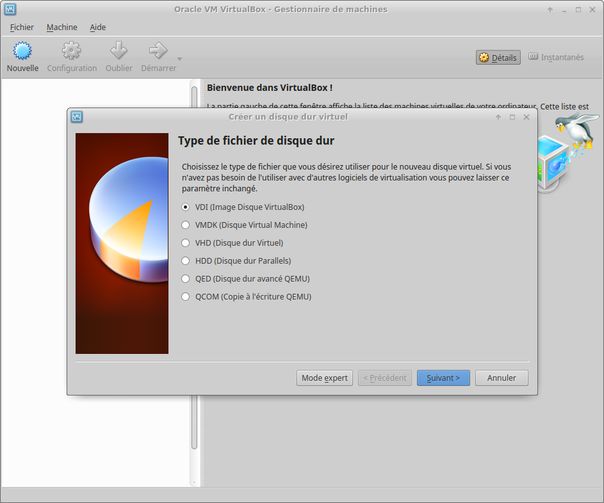
Task: Select VDI (Image Disque VirtualBox) option
Action: coord(243,207)
